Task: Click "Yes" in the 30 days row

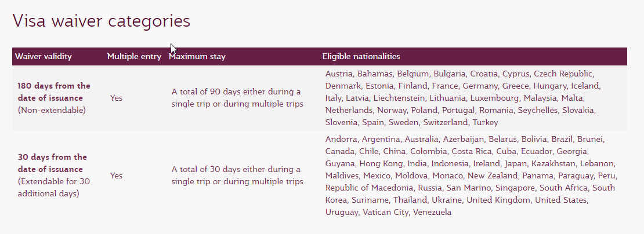Action: click(x=116, y=175)
